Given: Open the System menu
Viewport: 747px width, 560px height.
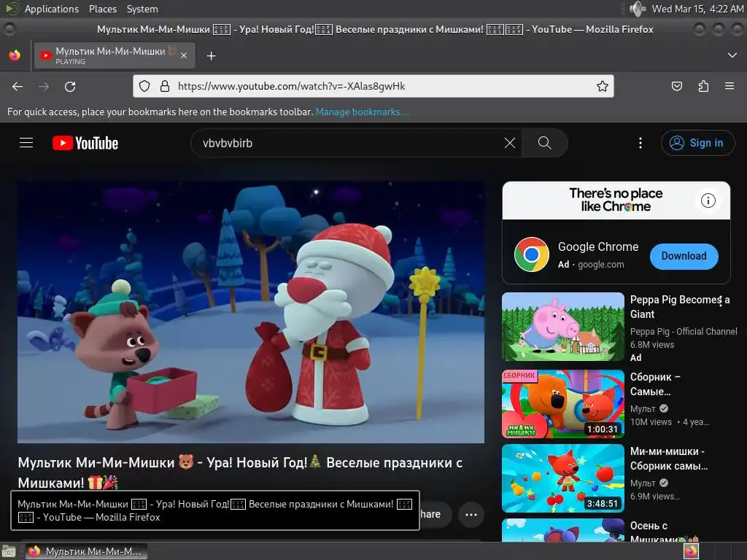Looking at the screenshot, I should pos(142,9).
